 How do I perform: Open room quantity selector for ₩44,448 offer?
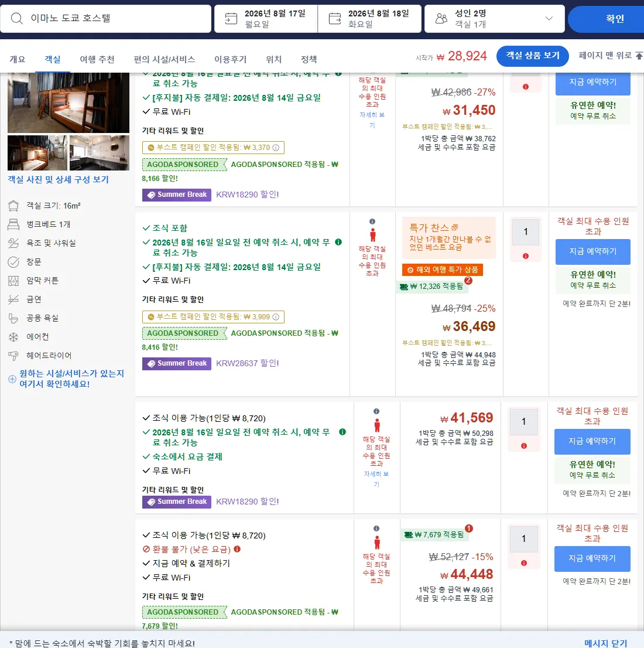coord(524,539)
